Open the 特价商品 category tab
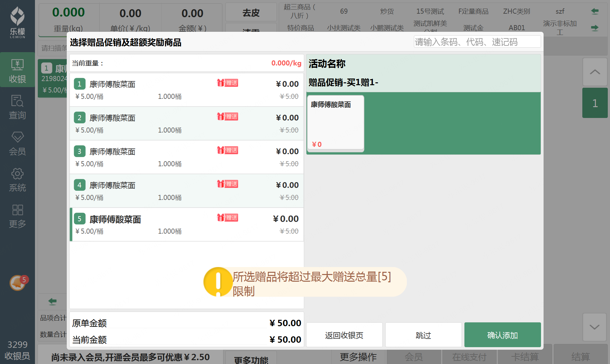This screenshot has height=364, width=610. (301, 28)
